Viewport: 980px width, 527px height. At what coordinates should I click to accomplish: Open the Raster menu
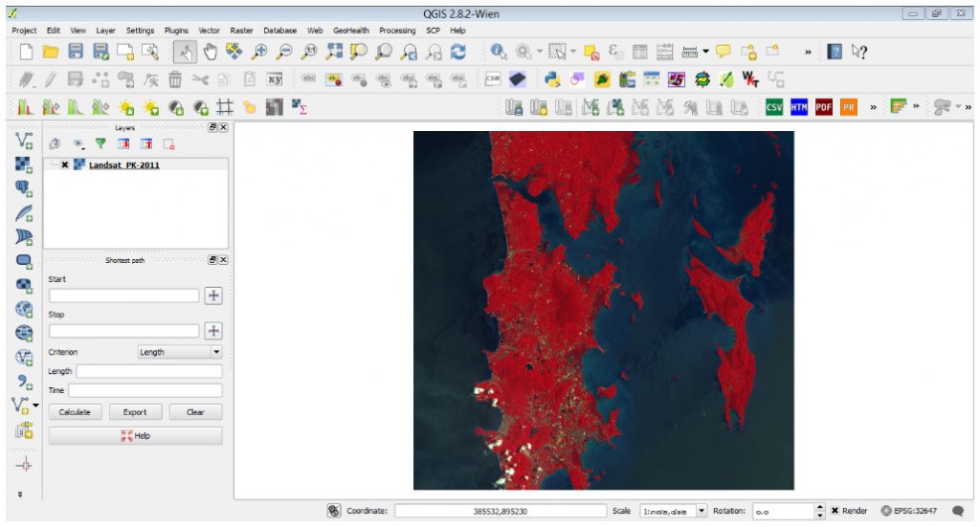click(x=242, y=31)
